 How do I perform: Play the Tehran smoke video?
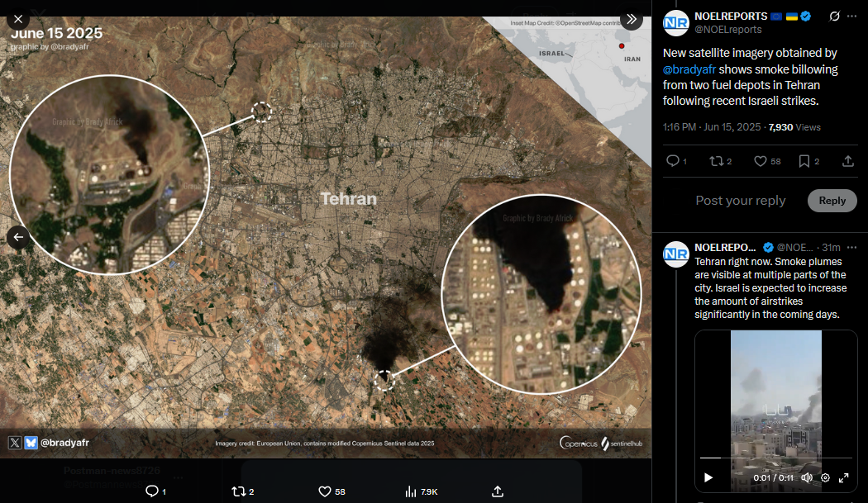coord(708,477)
